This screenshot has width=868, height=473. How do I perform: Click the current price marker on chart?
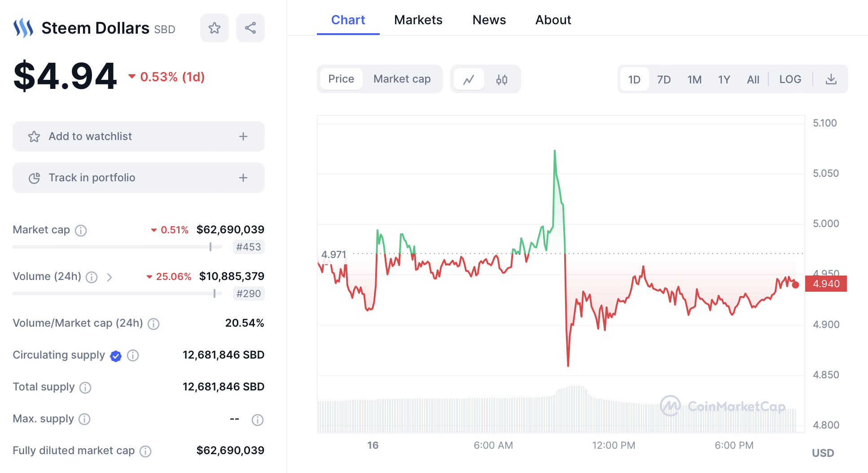click(x=796, y=285)
